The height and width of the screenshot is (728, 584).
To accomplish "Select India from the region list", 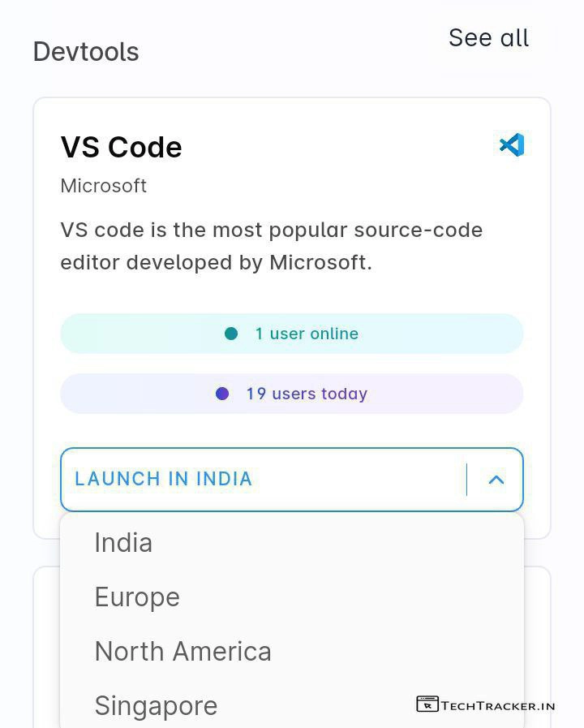I will [x=123, y=543].
